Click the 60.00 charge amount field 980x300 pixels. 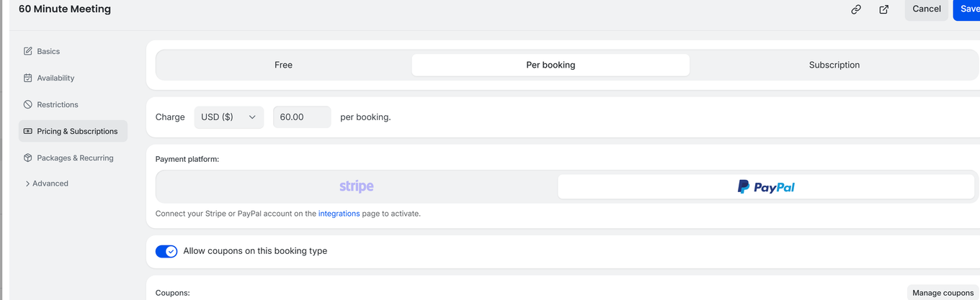click(x=302, y=117)
